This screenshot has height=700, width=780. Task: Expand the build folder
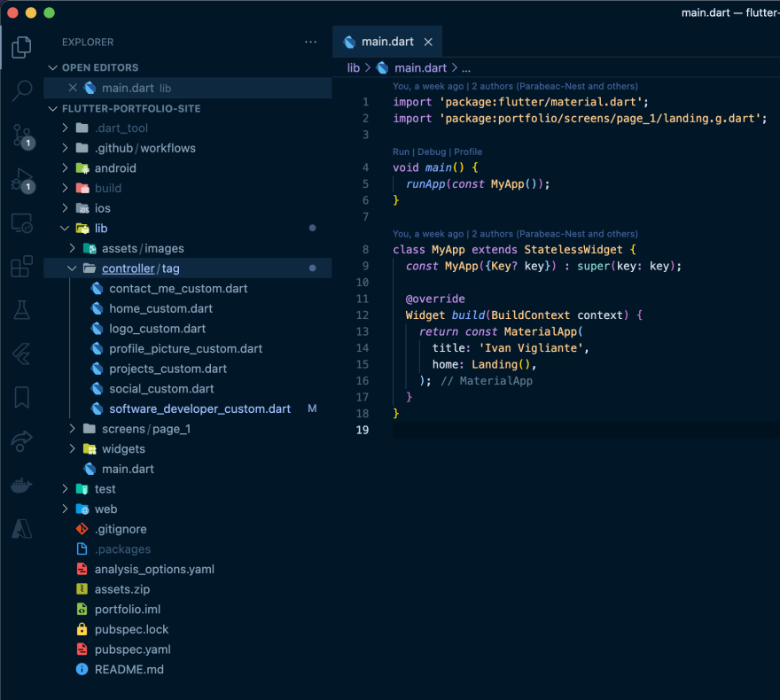(65, 189)
